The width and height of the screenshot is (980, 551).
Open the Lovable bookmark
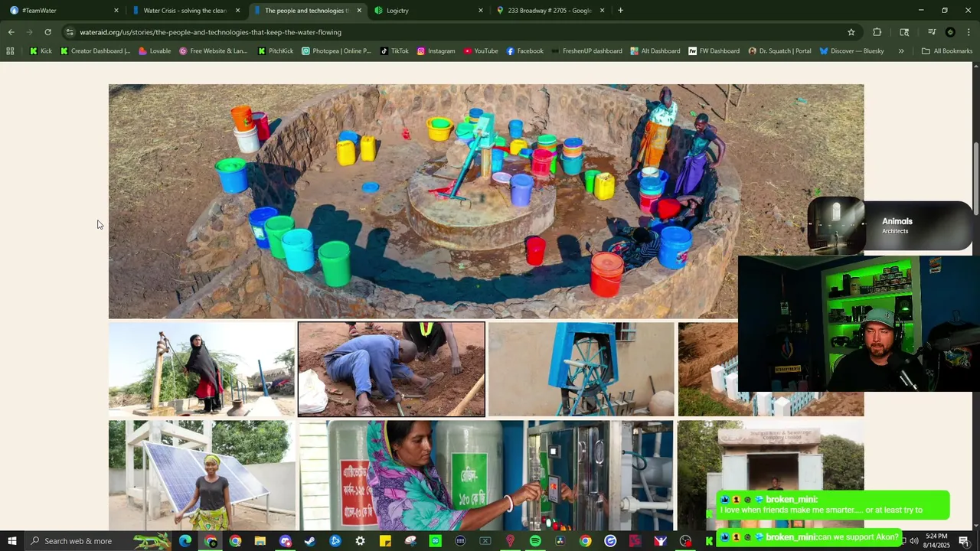click(x=155, y=51)
